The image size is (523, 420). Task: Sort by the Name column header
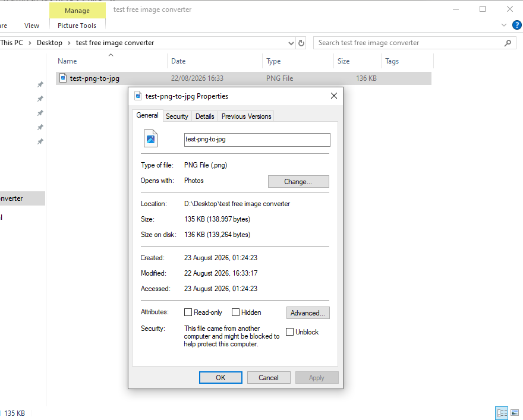click(111, 61)
